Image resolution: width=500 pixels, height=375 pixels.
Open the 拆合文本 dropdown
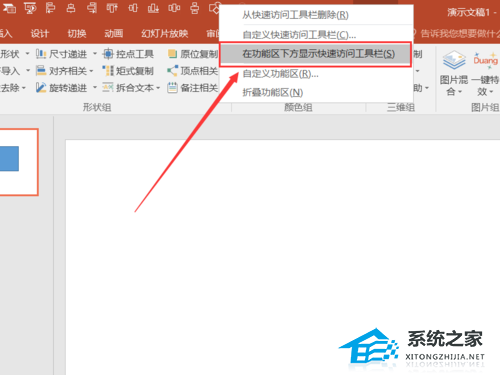click(x=158, y=88)
